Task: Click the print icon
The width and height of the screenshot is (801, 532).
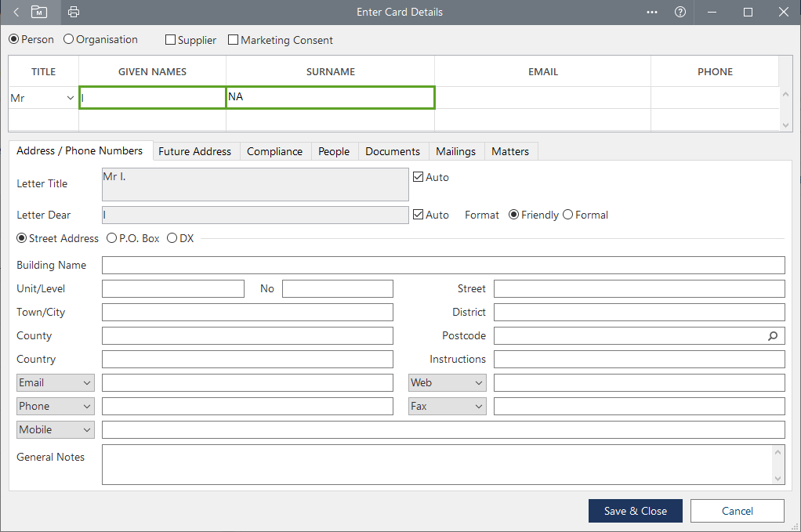Action: pyautogui.click(x=74, y=12)
